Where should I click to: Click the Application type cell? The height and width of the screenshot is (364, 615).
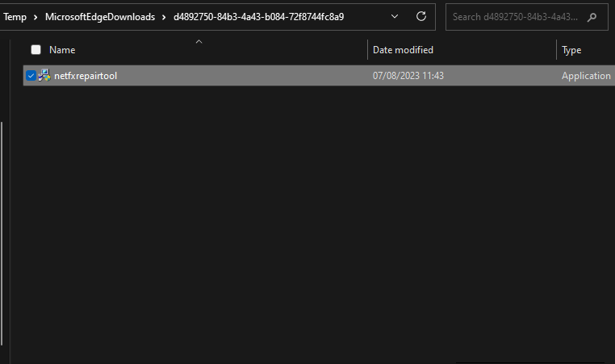(x=586, y=76)
